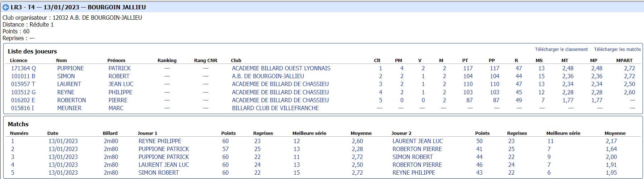Open Télécharger le classement link
Screen dimensions: 644x179
[561, 50]
